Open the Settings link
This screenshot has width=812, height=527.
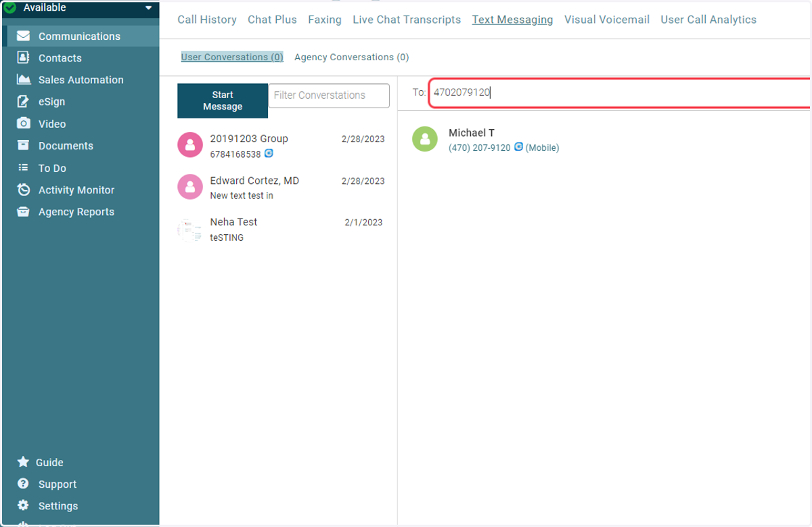point(58,506)
